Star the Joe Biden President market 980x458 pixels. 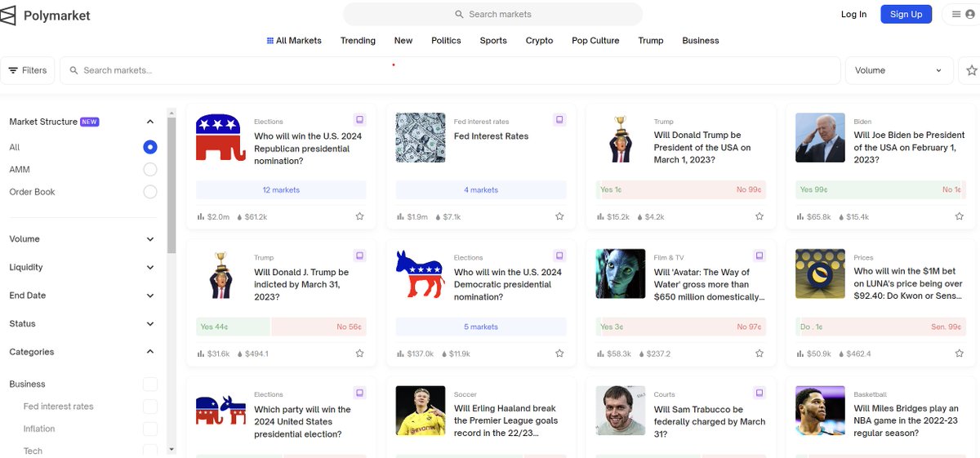[960, 216]
